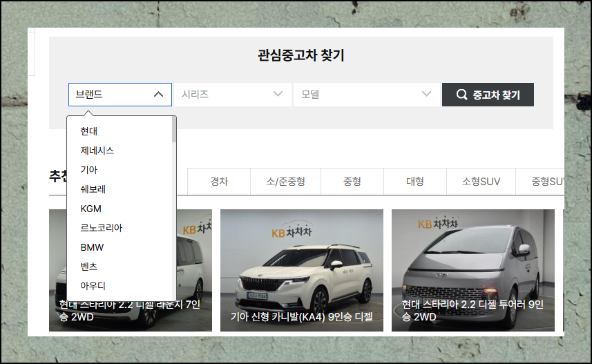Switch to the 중형SUV tab
The width and height of the screenshot is (592, 364).
[540, 182]
